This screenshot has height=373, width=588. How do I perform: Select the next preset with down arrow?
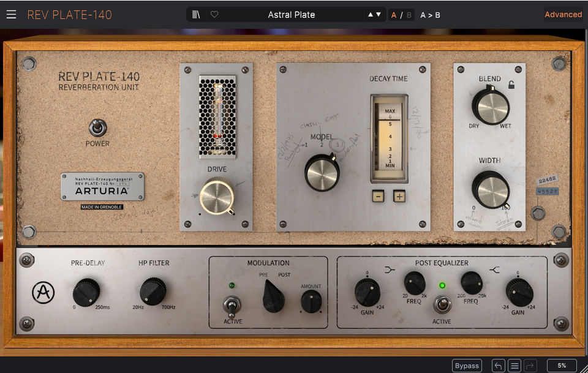tap(379, 15)
